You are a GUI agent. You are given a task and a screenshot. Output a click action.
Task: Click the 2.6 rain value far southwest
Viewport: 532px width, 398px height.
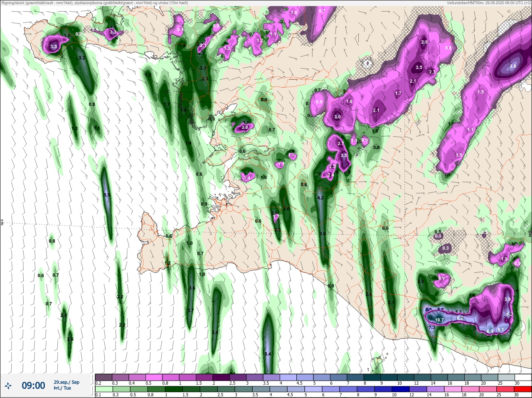70,339
